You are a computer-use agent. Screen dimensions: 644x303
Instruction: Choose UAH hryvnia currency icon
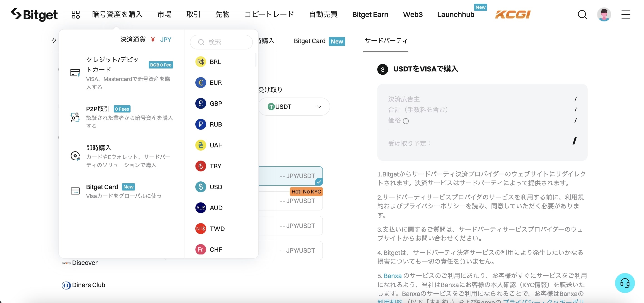[201, 145]
